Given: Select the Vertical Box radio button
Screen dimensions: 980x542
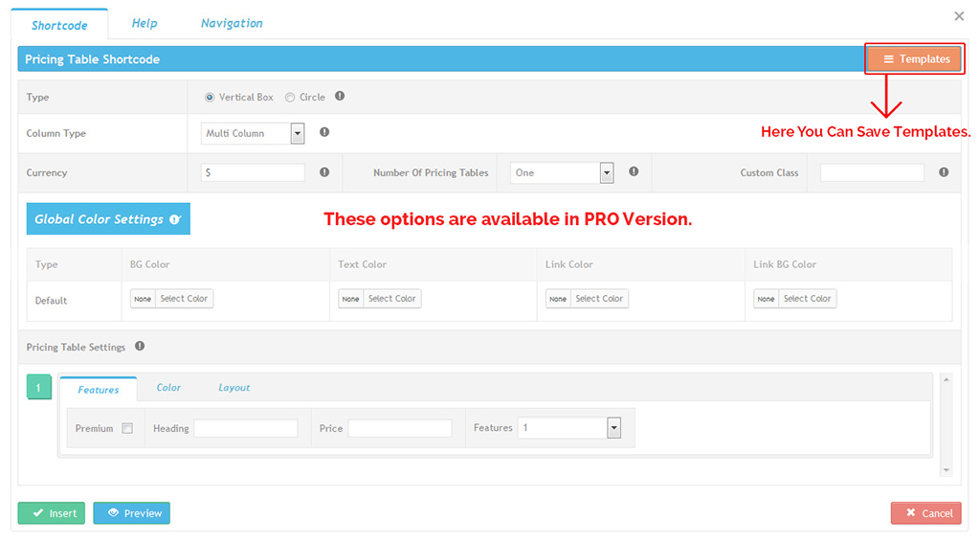Looking at the screenshot, I should click(x=210, y=98).
